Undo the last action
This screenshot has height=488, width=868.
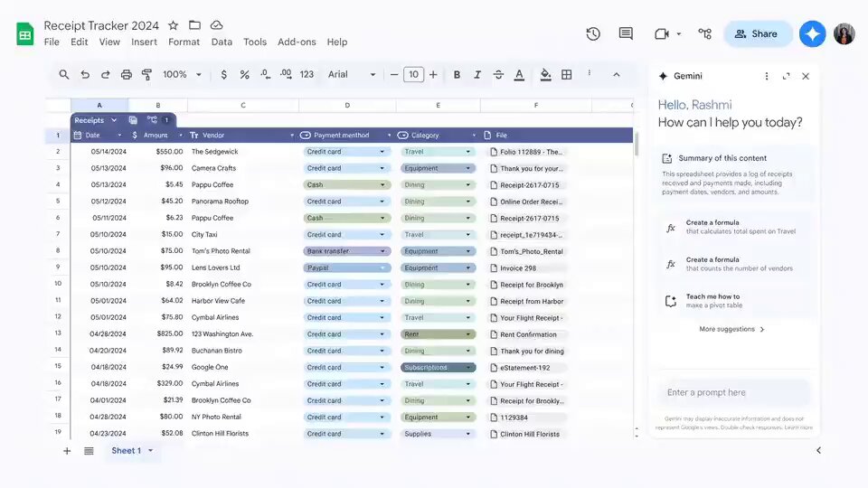point(85,75)
